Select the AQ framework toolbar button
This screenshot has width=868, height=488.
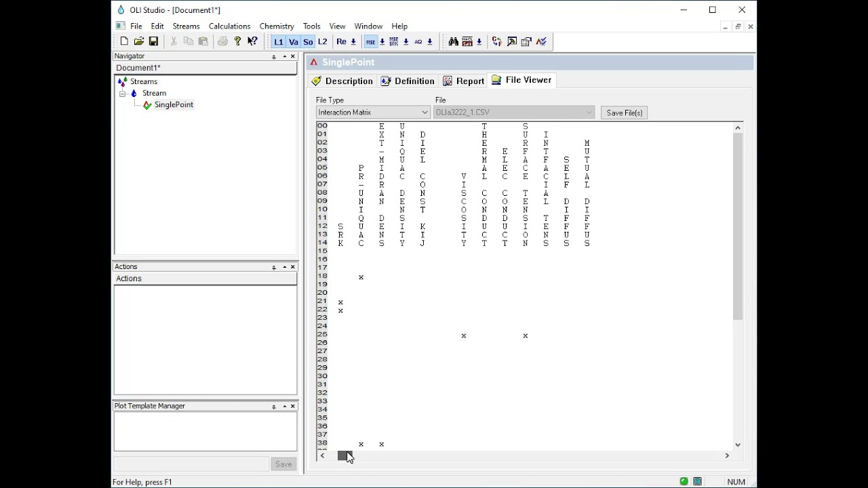coord(418,42)
